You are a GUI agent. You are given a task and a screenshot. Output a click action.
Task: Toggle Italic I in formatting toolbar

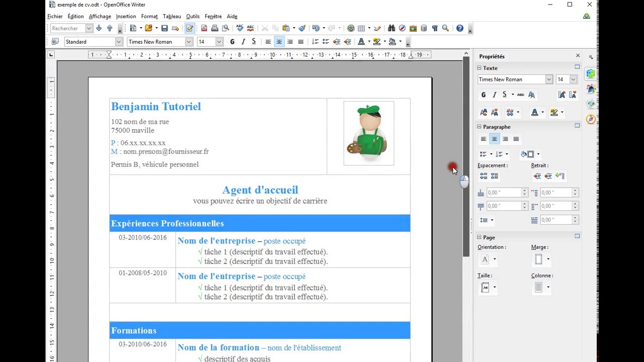pyautogui.click(x=243, y=42)
